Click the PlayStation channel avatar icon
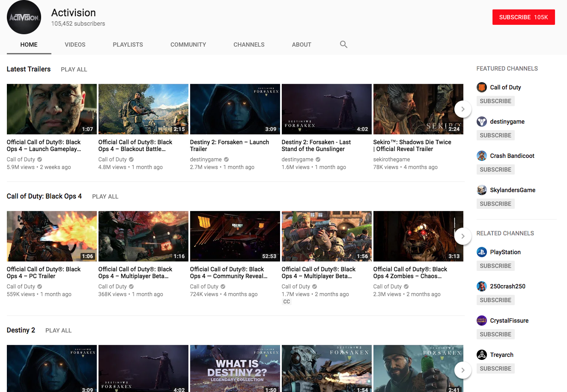Viewport: 567px width, 392px height. (482, 252)
